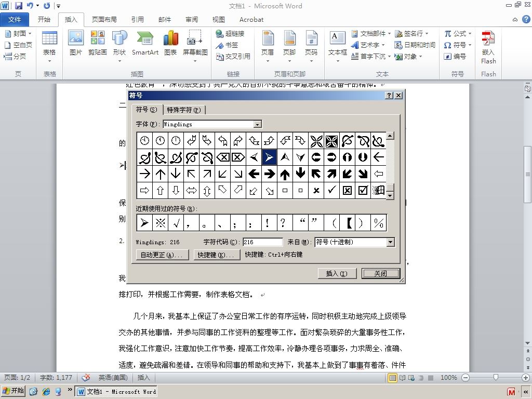Insert WordArt (艺术字)
532x399 pixels.
click(x=367, y=45)
